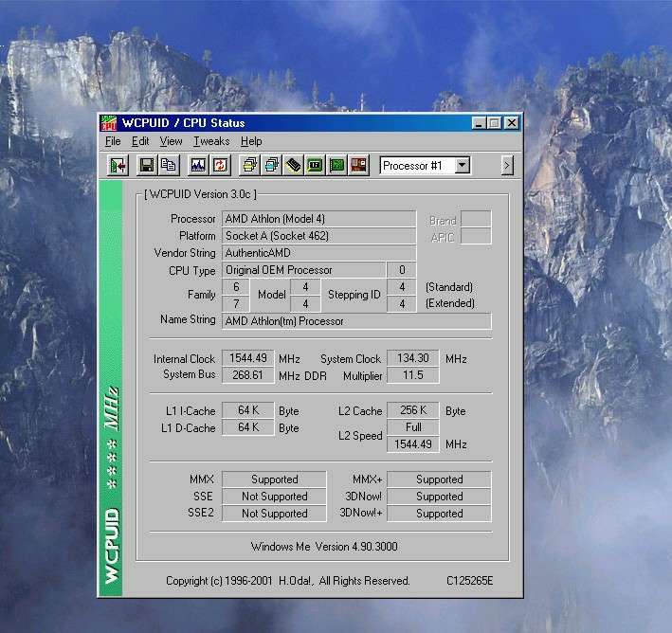Click the 3DNow!+ 'Supported' field
Screen dimensions: 672x633
[439, 514]
